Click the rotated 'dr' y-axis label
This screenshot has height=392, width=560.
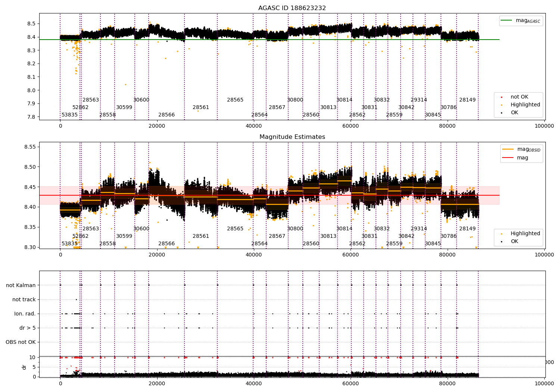point(24,367)
